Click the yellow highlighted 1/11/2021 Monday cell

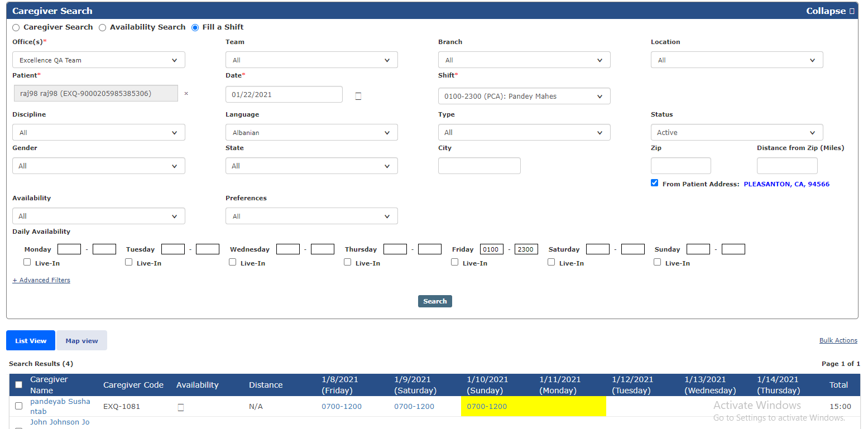[569, 406]
